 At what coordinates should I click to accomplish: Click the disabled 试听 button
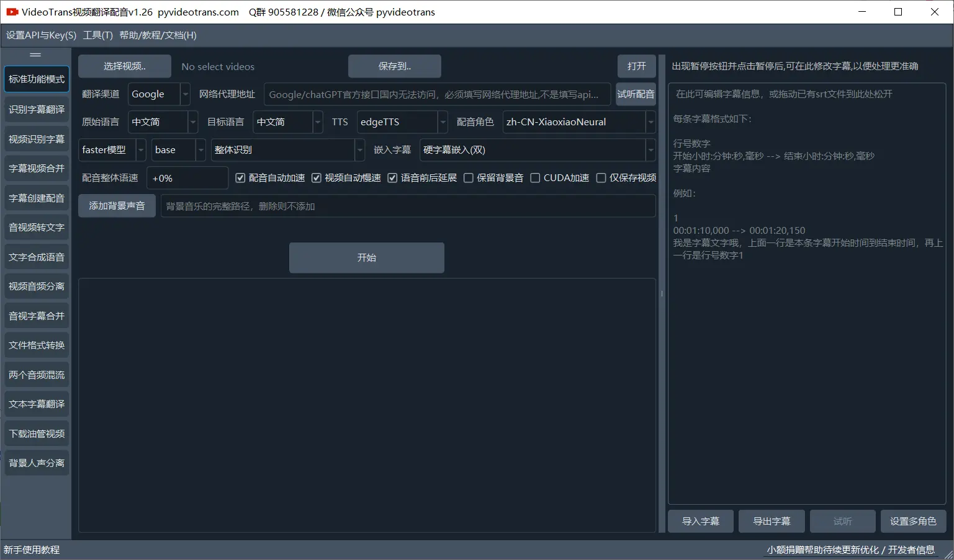[x=842, y=522]
